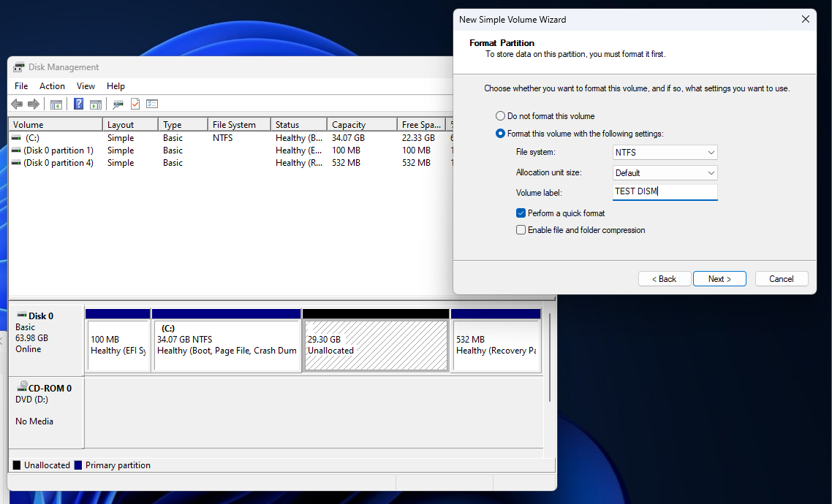Click the Volume label text field
832x504 pixels.
[665, 192]
